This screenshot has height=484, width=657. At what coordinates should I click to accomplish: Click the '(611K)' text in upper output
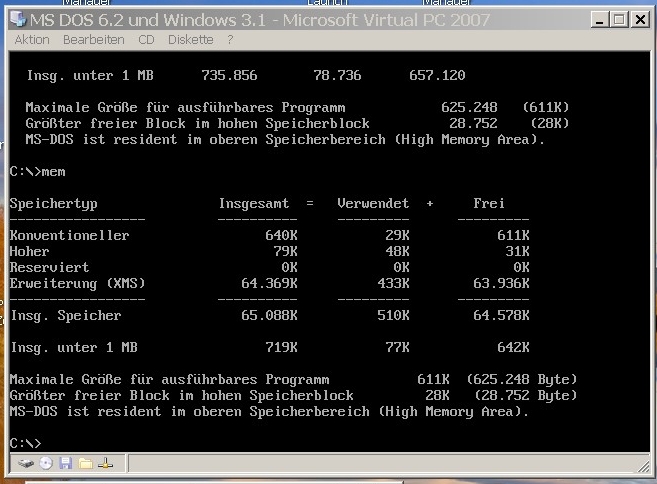(x=546, y=108)
